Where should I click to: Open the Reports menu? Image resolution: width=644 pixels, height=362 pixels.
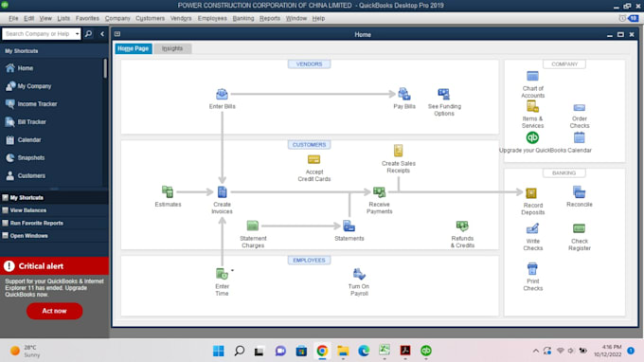pos(270,19)
